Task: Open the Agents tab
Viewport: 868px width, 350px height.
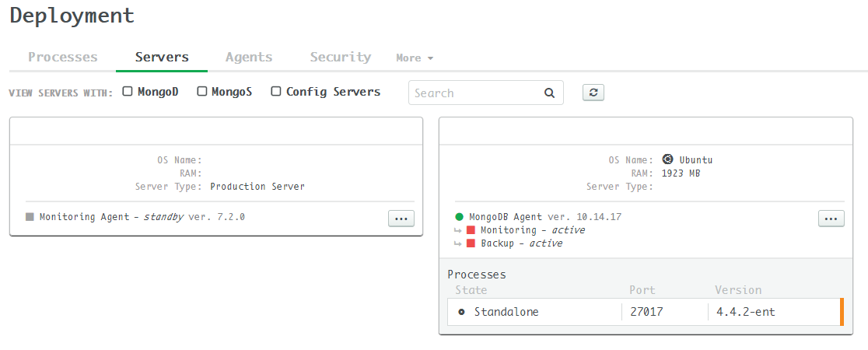Action: click(249, 57)
